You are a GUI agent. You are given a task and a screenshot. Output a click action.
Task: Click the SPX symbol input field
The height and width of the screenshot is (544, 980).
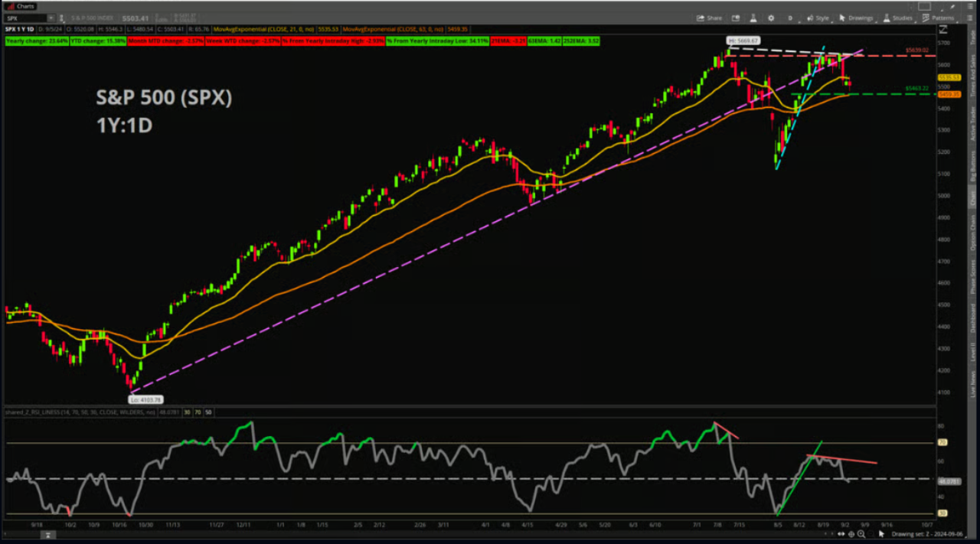(x=24, y=18)
